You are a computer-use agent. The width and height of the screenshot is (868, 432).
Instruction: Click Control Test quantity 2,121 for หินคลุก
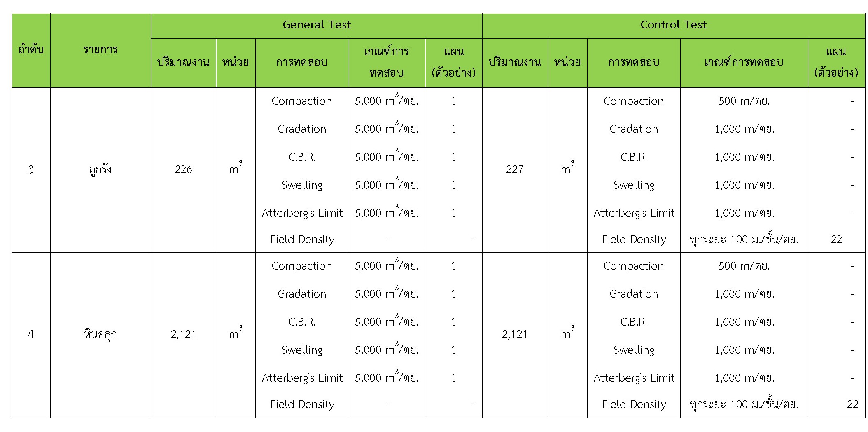coord(515,334)
